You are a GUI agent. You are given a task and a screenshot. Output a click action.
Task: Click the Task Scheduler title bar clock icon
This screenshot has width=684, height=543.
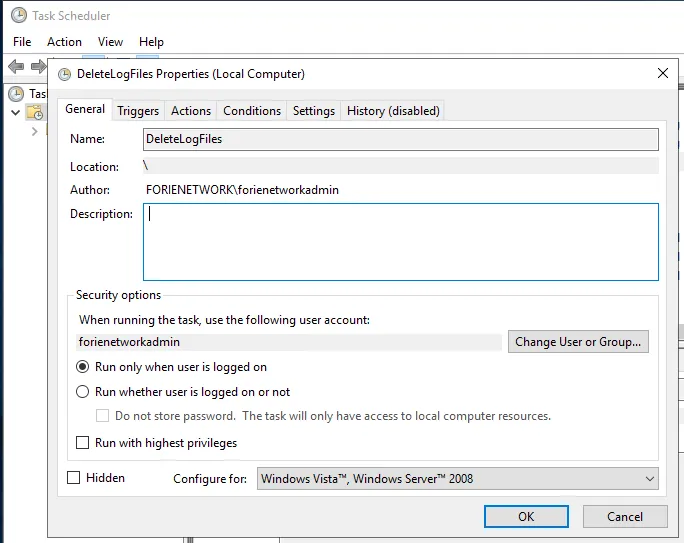click(15, 15)
